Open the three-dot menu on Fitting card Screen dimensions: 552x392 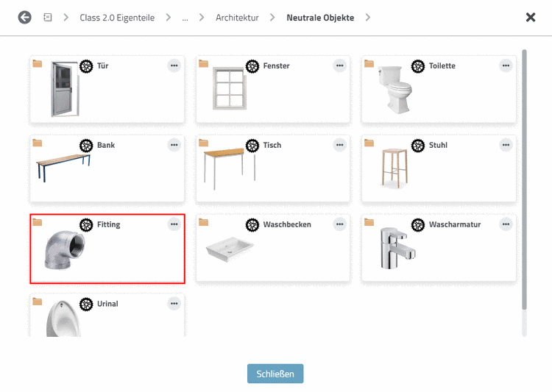coord(174,224)
